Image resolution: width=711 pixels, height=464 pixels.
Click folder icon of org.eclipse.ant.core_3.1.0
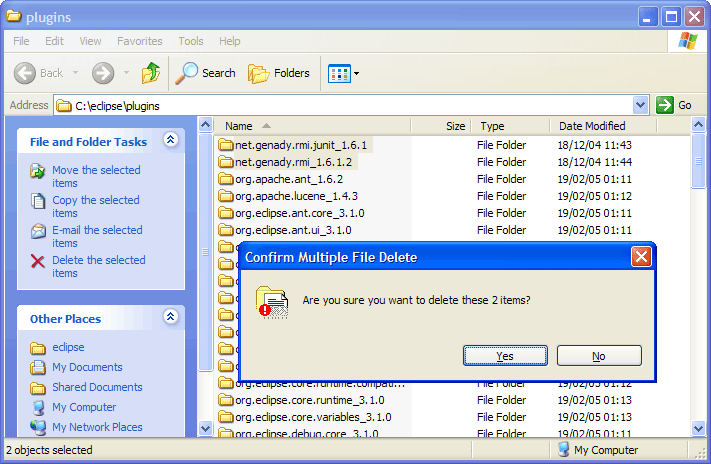tap(225, 213)
